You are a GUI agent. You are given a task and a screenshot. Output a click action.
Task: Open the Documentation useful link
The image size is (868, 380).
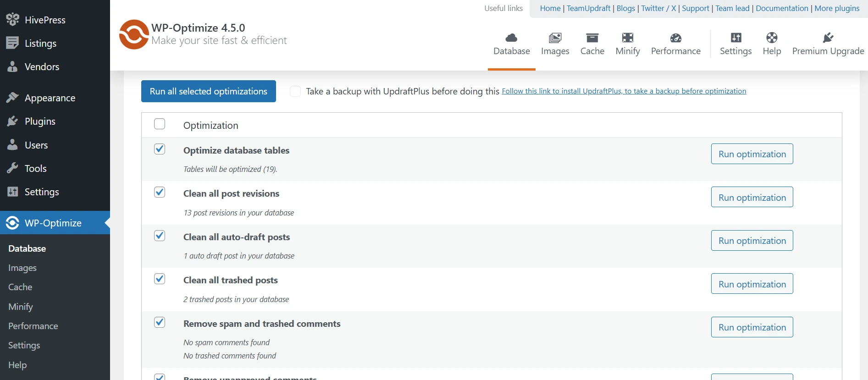tap(782, 8)
